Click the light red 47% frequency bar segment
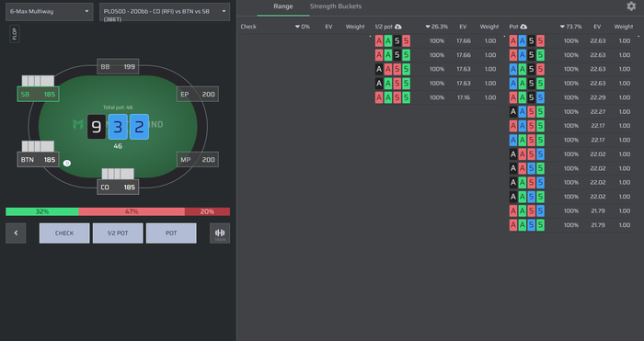644x341 pixels. 132,211
